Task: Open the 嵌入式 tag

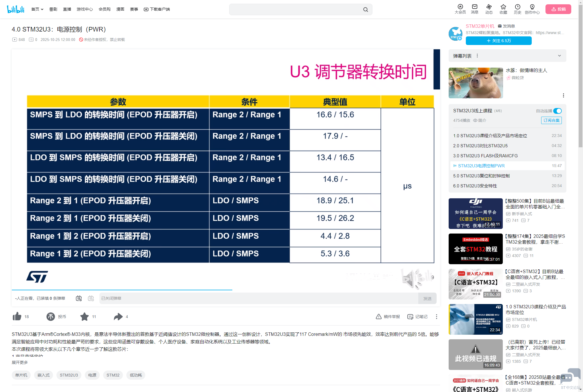Action: [x=44, y=375]
